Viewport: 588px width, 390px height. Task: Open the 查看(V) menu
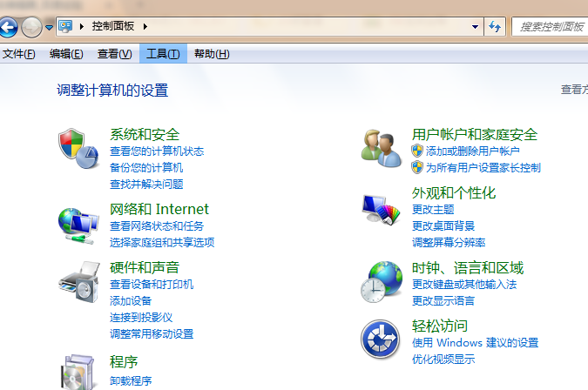coord(114,54)
